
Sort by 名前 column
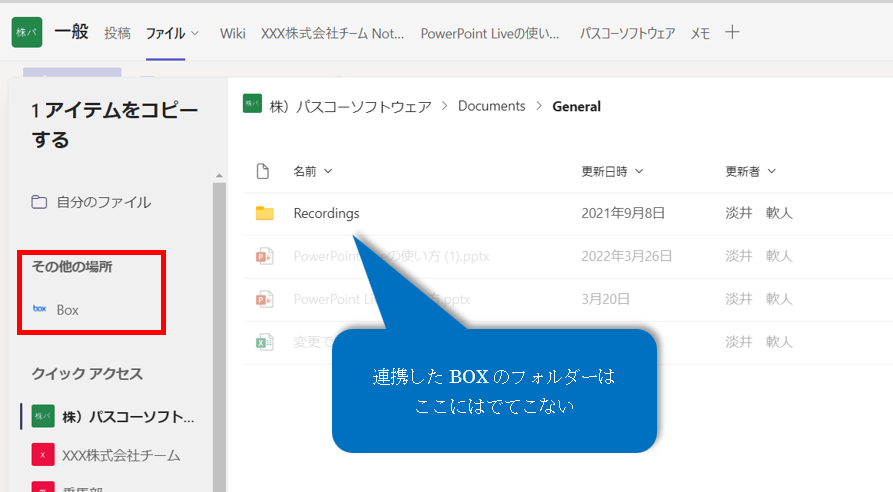[x=312, y=171]
